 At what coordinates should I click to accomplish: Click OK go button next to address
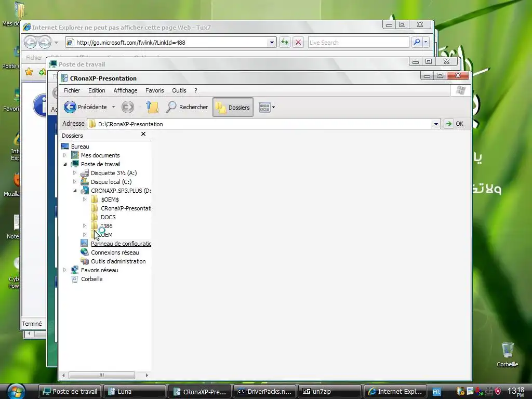coord(454,124)
